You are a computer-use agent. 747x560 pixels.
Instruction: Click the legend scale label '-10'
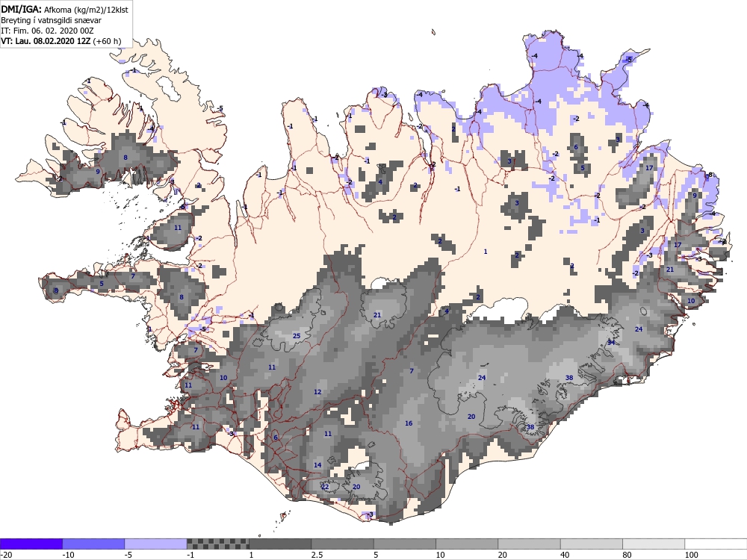coord(69,555)
